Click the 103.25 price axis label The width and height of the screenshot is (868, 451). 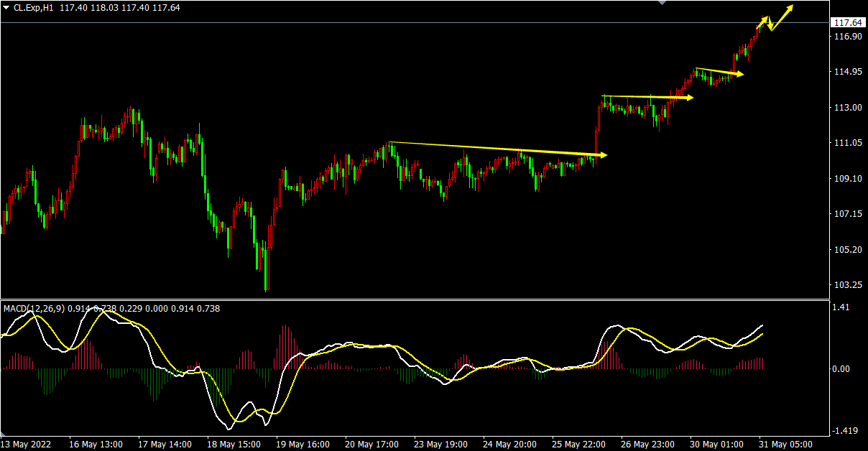[846, 285]
